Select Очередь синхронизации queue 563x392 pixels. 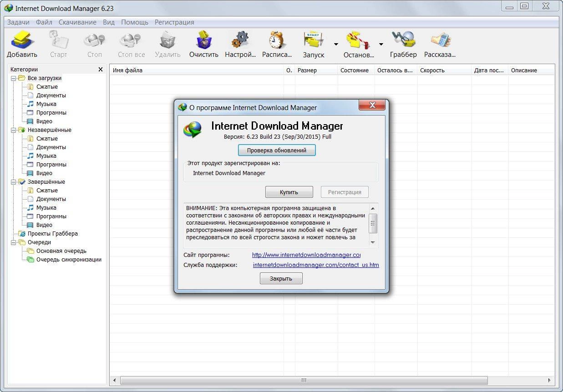point(69,260)
